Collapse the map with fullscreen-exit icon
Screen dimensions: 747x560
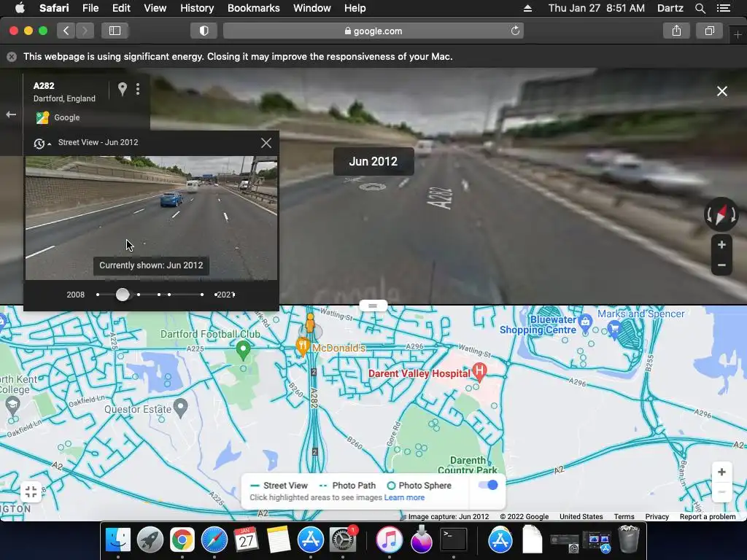[x=31, y=491]
